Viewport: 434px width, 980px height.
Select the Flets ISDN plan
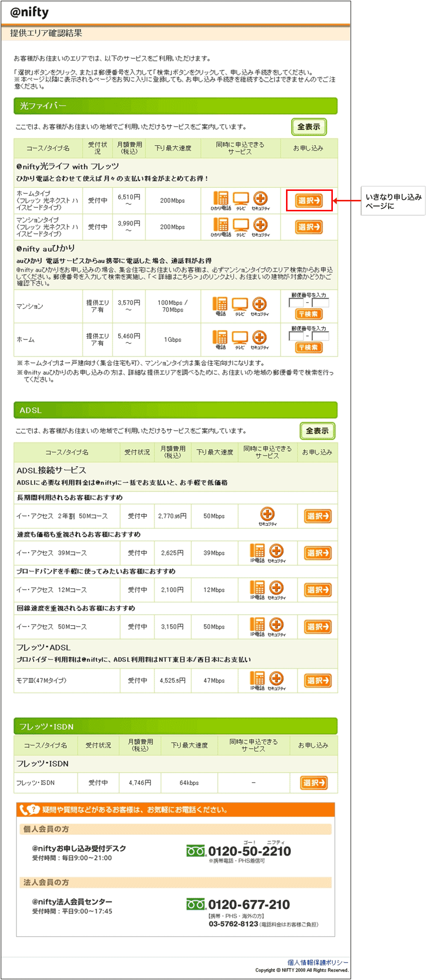pos(314,783)
